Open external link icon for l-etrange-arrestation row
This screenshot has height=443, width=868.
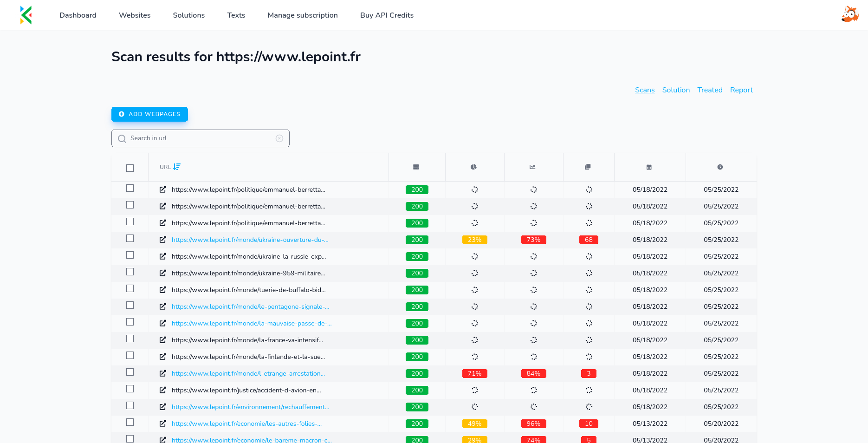click(163, 373)
